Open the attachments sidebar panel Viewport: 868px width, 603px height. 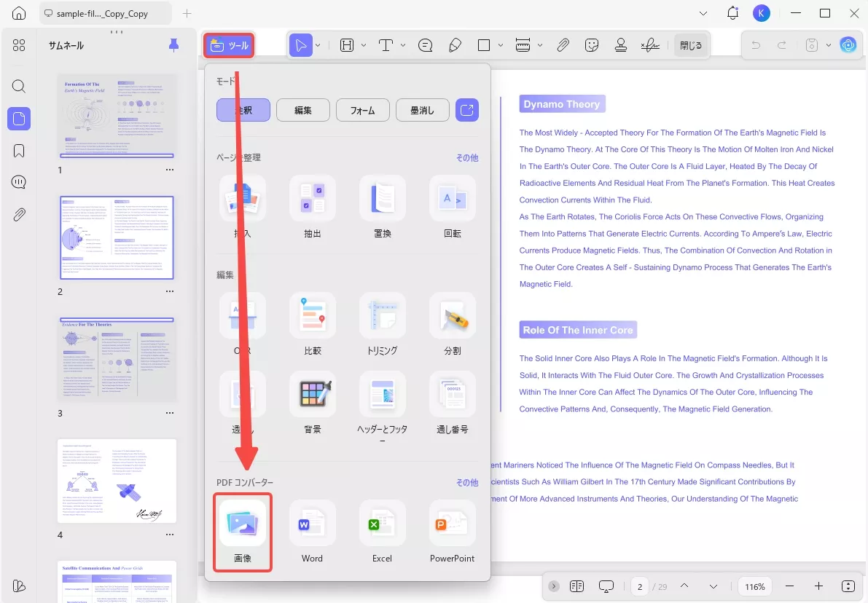(x=19, y=214)
